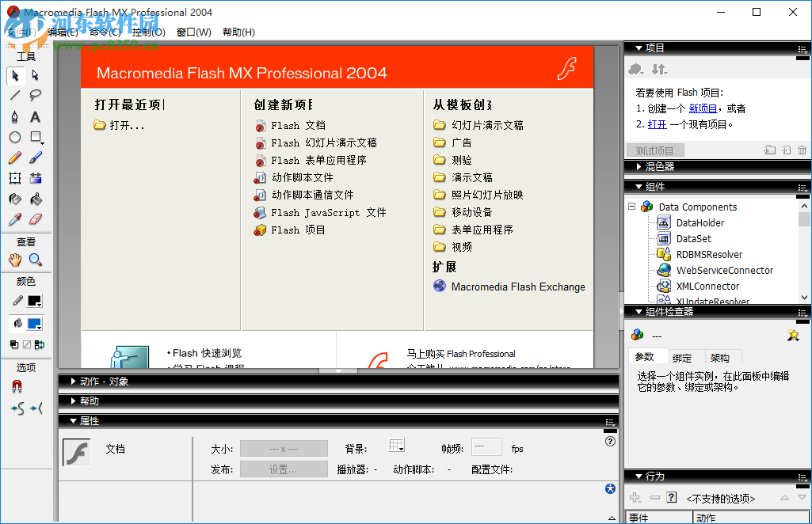Click the 设置... publish settings button
812x524 pixels.
point(284,469)
